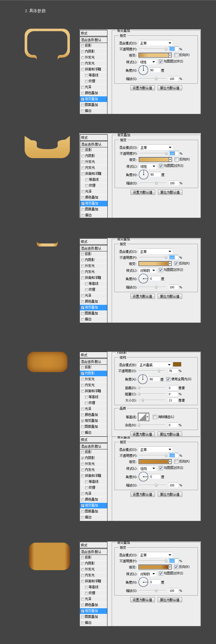Click the thin gold strip shape preview
This screenshot has height=644, width=216.
click(x=47, y=244)
